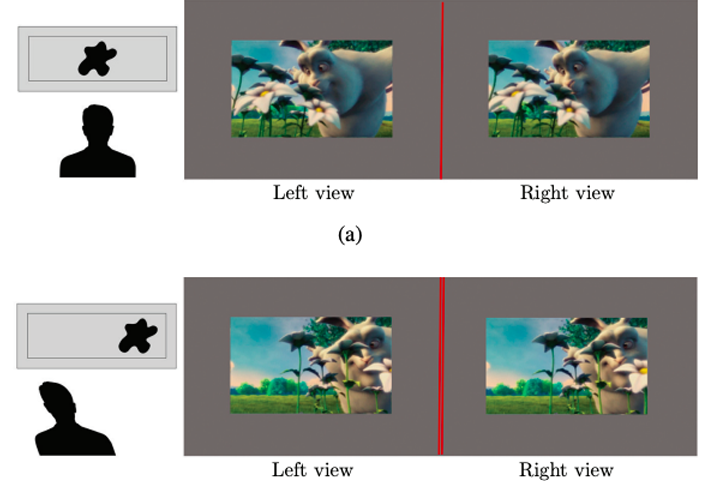711x481 pixels.
Task: Click the lower "Left view" label
Action: pos(312,470)
